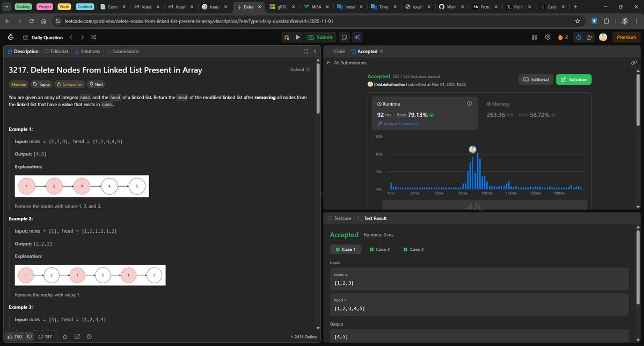Open the profile avatar in LeetCode header
Viewport: 644px width, 346px height.
(x=603, y=38)
